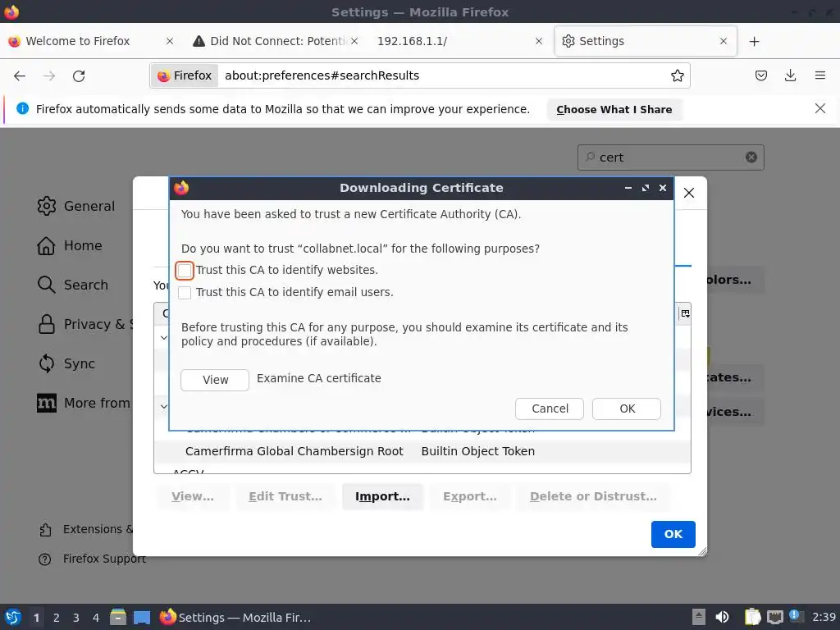Open the file manager taskbar icon
The width and height of the screenshot is (840, 630).
(x=118, y=617)
